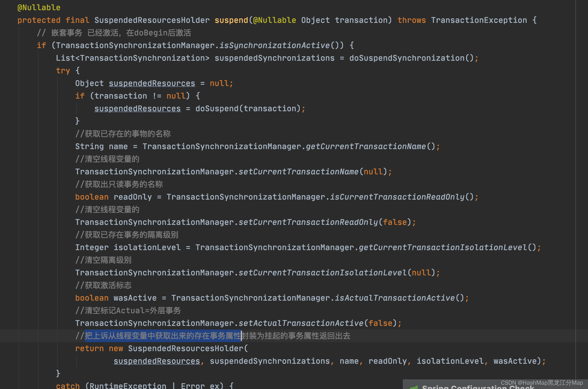Viewport: 588px width, 389px height.
Task: Click the highlighted selected comment text
Action: [x=163, y=336]
